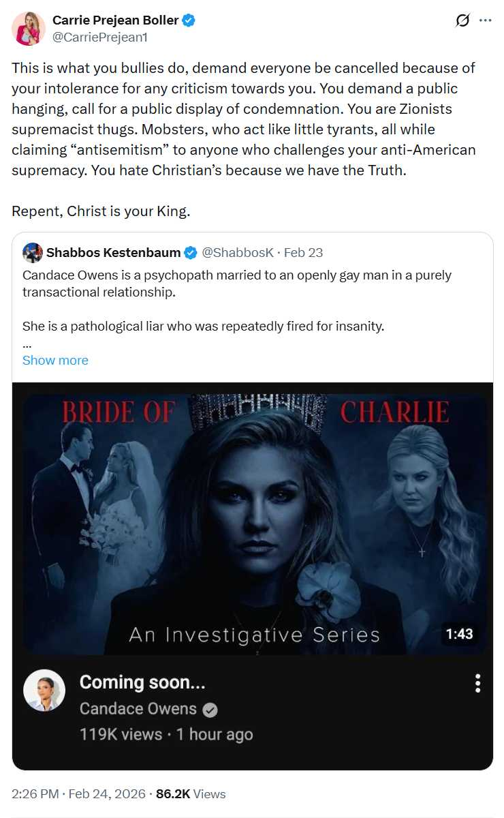
Task: Click Carrie Prejean Boller's blue verified badge
Action: [189, 21]
